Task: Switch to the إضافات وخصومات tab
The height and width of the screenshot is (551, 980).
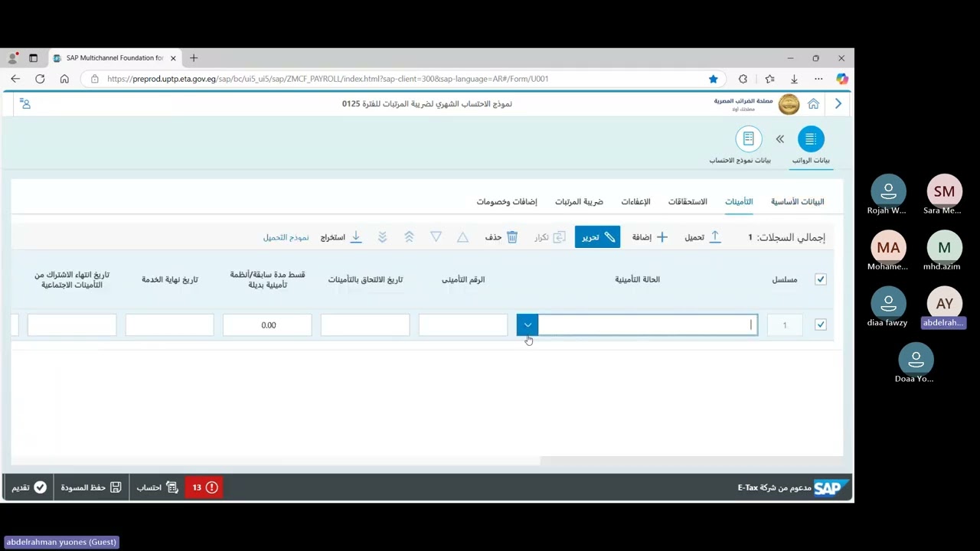Action: coord(507,201)
